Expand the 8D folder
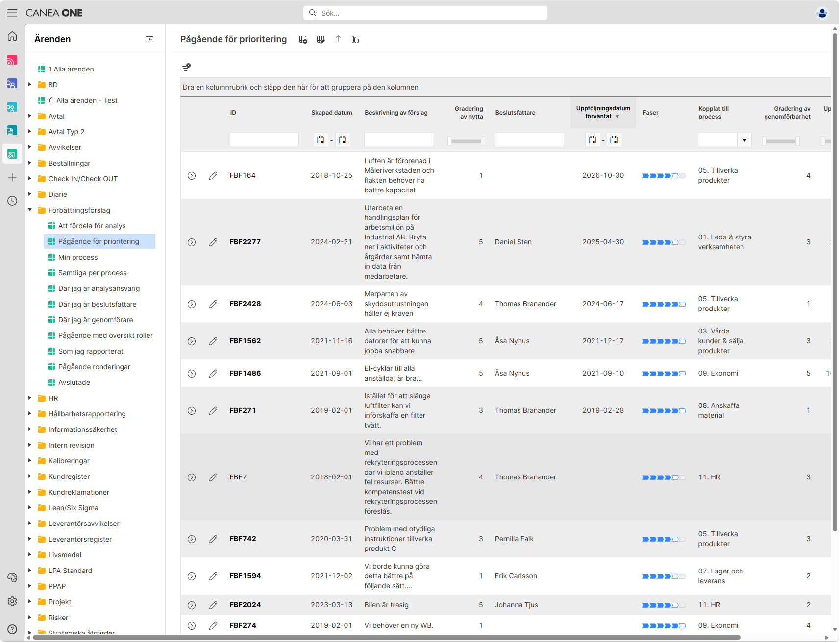This screenshot has height=643, width=840. [30, 85]
